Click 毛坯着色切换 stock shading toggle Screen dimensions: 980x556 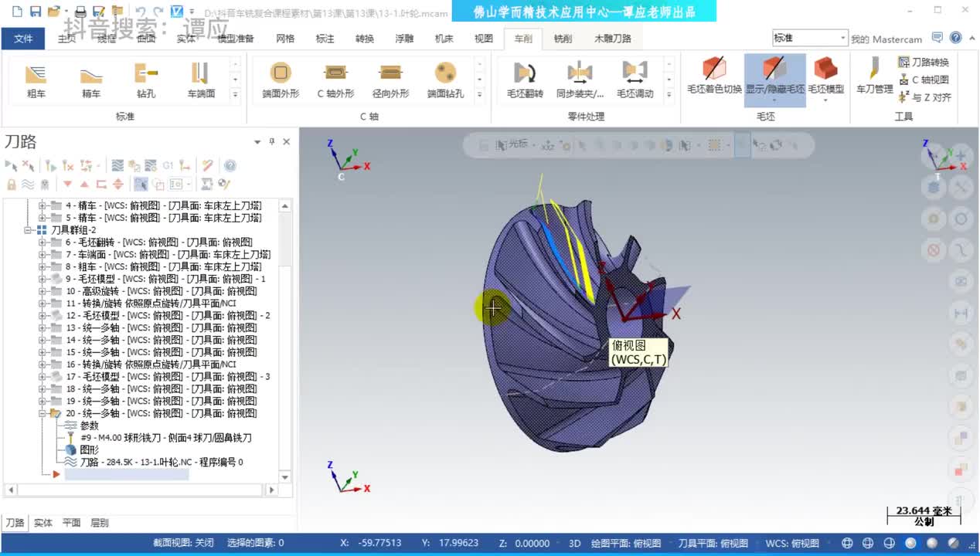(714, 76)
